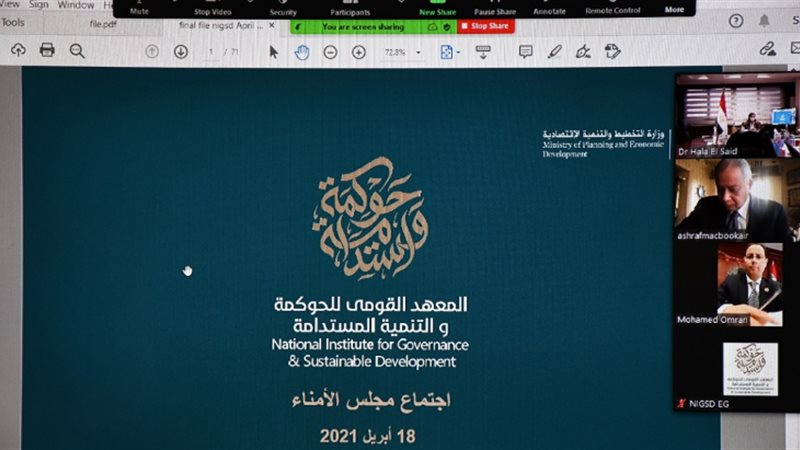
Task: Open Acrobat Help question mark icon
Action: click(736, 21)
